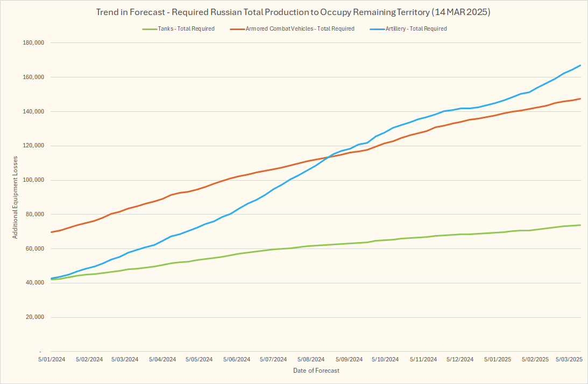This screenshot has width=588, height=384.
Task: Click the blue Artillery legend line marker
Action: tap(378, 29)
